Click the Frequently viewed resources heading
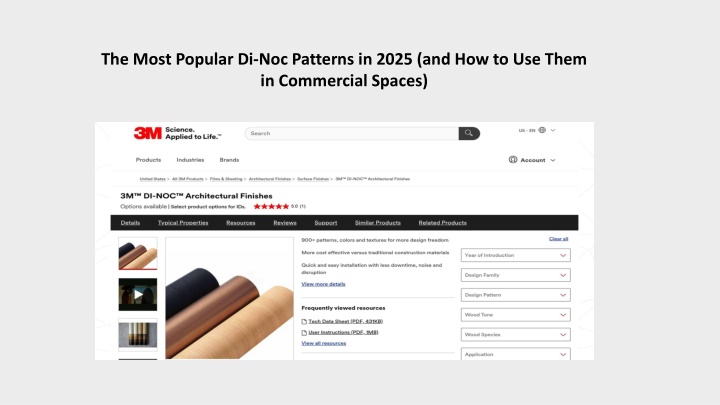 [343, 308]
